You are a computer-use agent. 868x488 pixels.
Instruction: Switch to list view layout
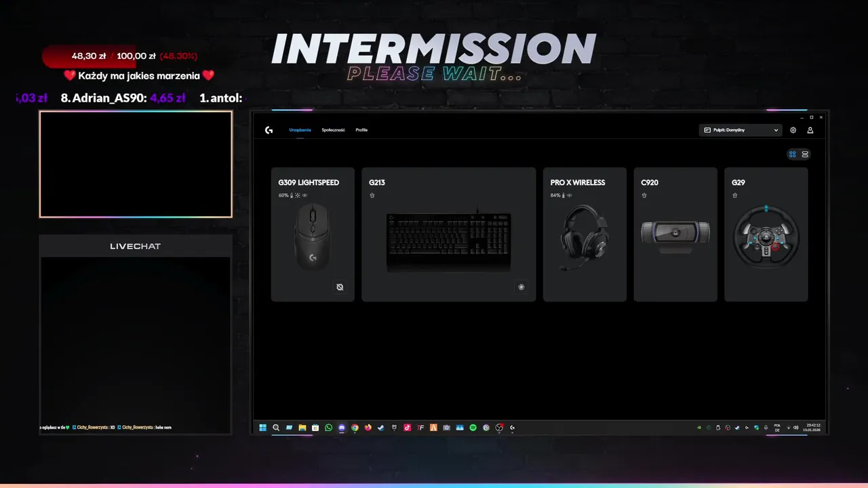click(x=805, y=154)
